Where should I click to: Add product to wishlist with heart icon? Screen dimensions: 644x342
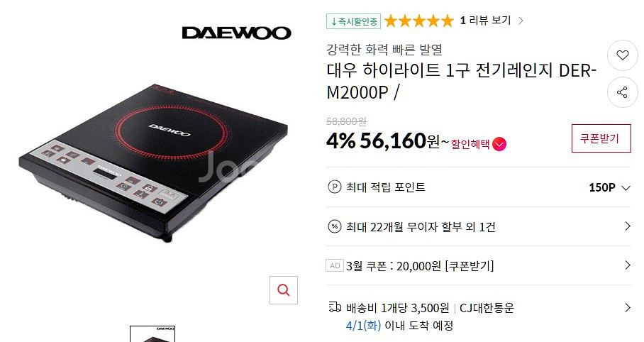[x=622, y=55]
